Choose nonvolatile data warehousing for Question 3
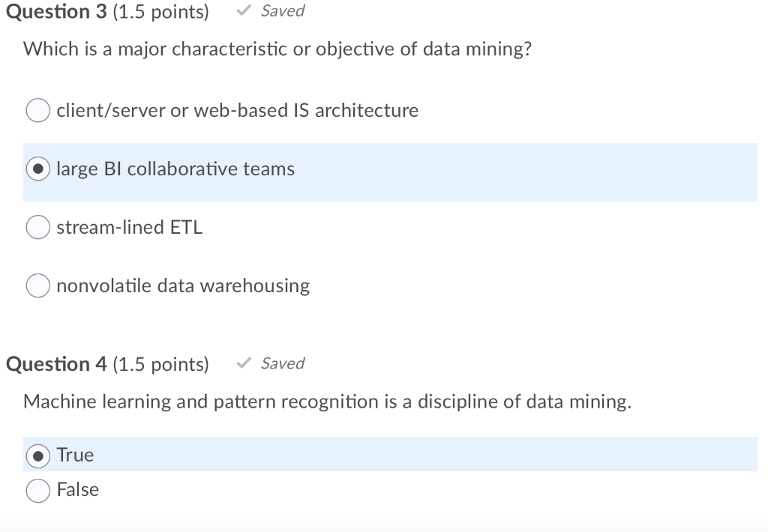 37,285
